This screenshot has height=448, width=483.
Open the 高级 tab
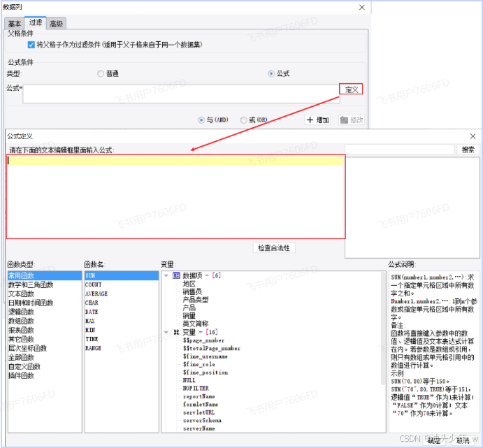pos(56,24)
